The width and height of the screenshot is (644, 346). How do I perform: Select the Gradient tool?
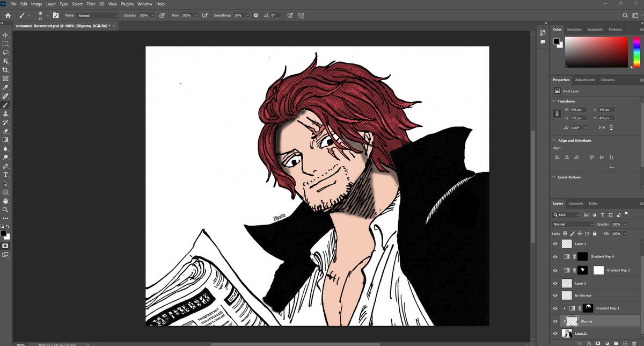[x=5, y=140]
